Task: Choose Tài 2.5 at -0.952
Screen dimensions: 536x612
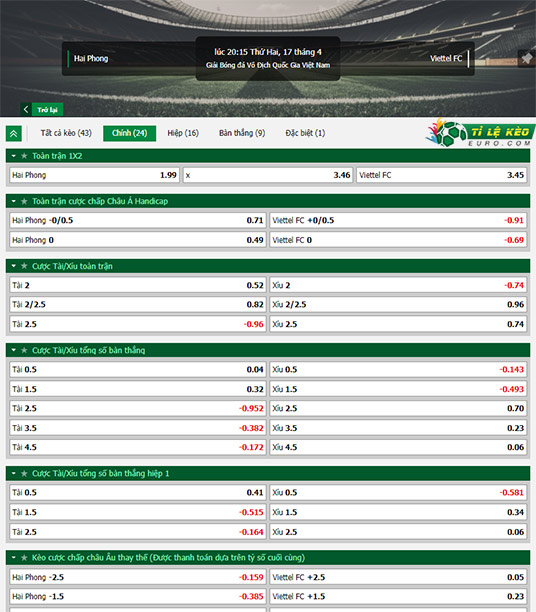Action: pyautogui.click(x=138, y=408)
